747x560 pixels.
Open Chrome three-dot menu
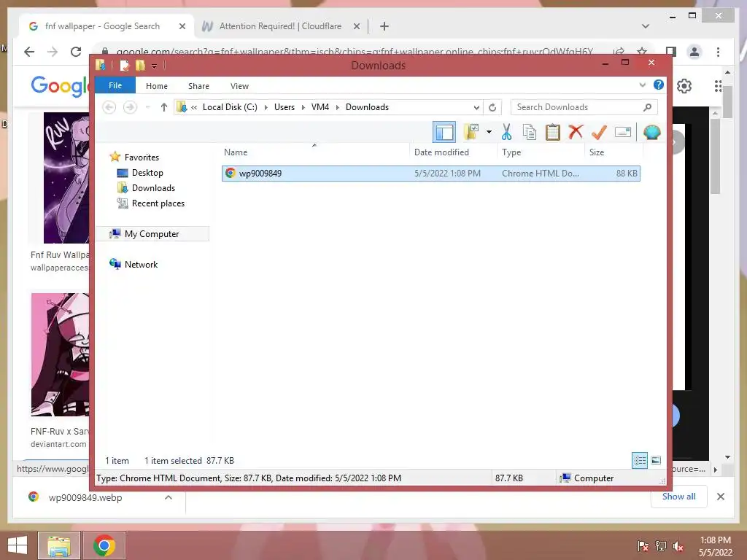[x=718, y=52]
